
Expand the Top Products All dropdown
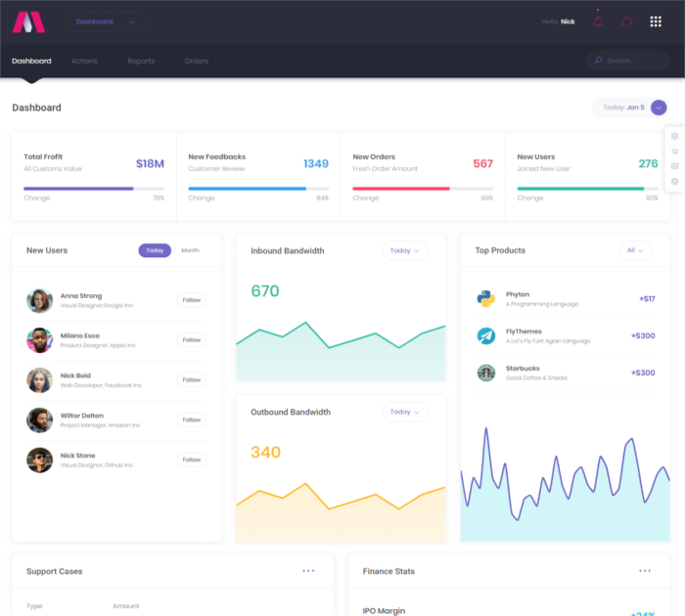click(636, 250)
